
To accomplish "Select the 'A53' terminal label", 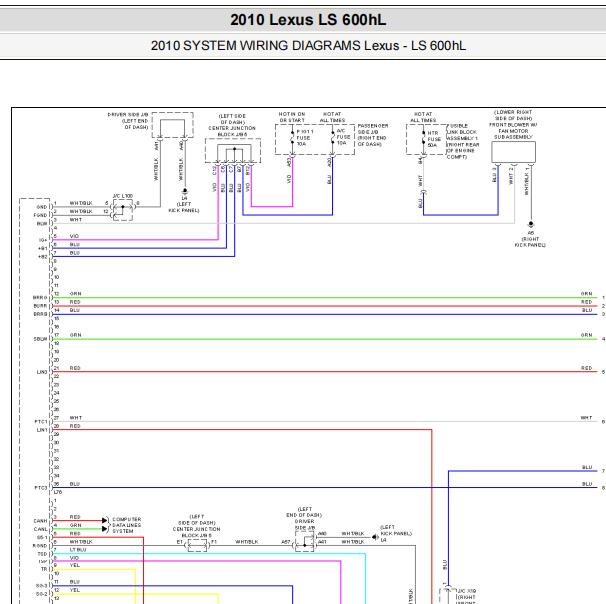I will point(289,162).
